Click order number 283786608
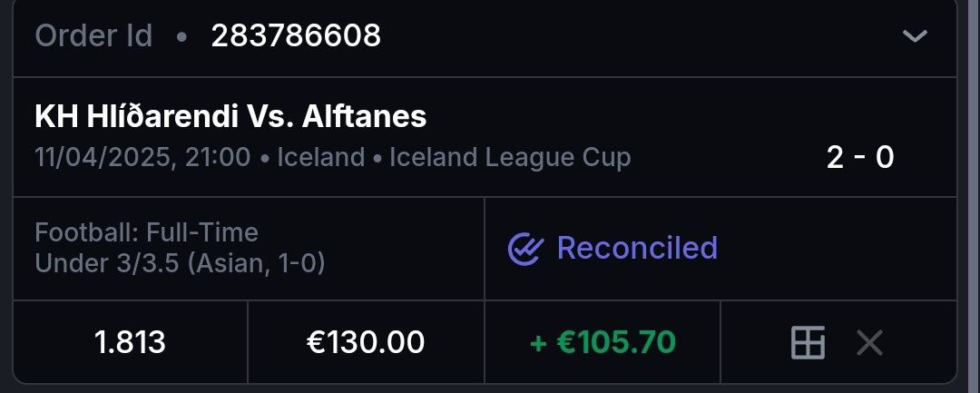 pos(296,36)
